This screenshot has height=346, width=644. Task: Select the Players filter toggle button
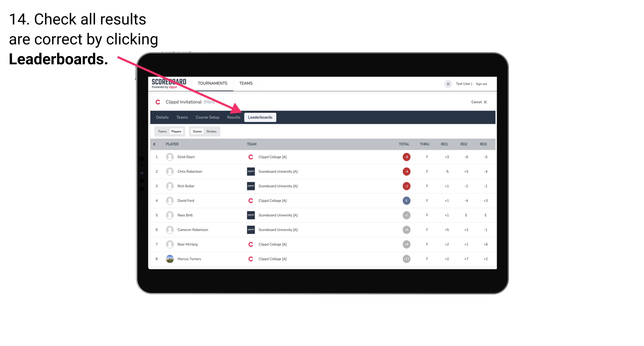pyautogui.click(x=176, y=131)
